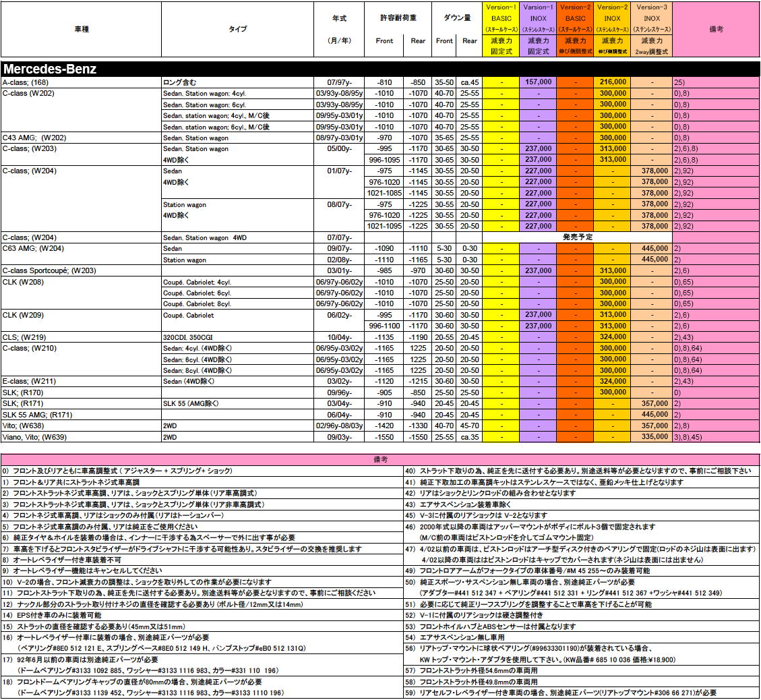
Task: Click the pink 備考 notes section bar
Action: click(380, 459)
